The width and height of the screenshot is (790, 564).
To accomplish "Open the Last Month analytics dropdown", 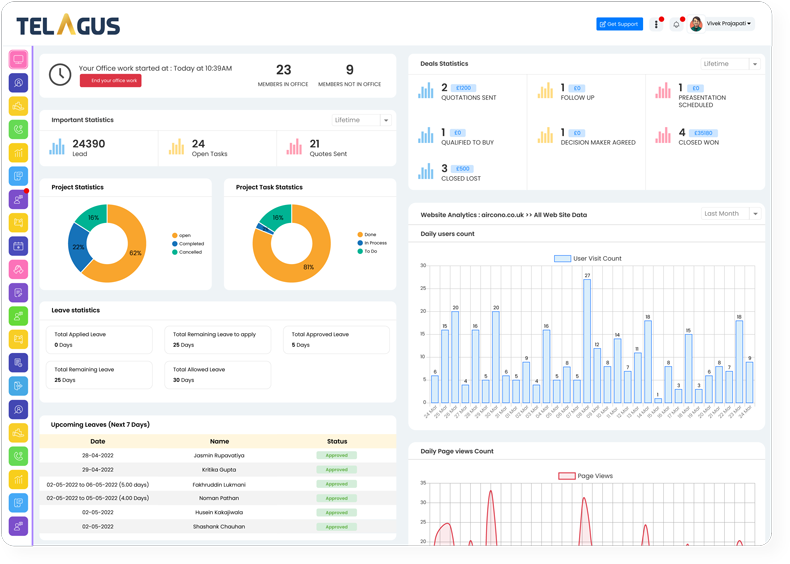I will [x=731, y=214].
